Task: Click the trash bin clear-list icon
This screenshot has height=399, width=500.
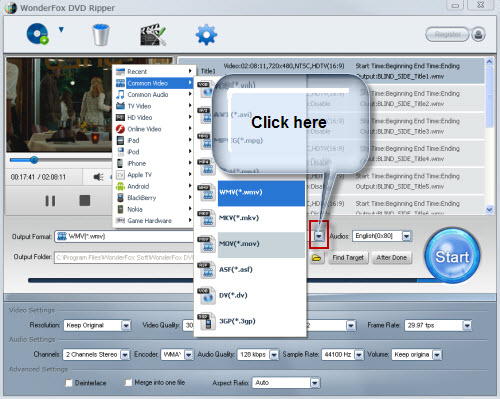Action: coord(100,35)
